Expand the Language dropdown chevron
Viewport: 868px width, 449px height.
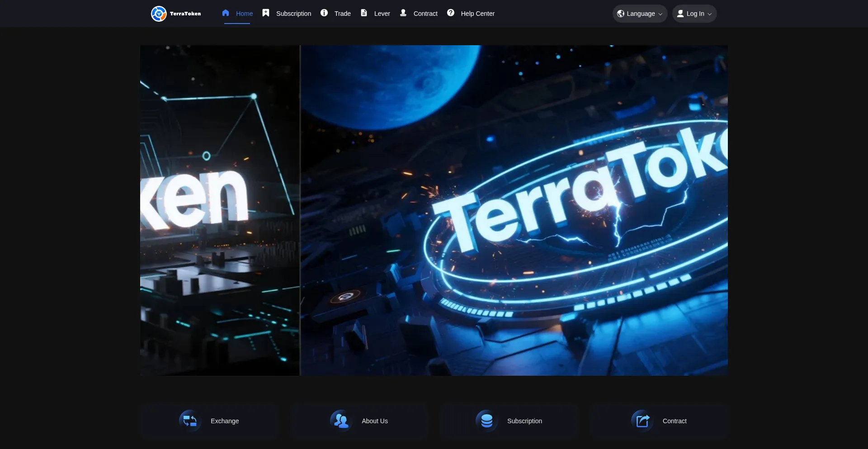660,14
